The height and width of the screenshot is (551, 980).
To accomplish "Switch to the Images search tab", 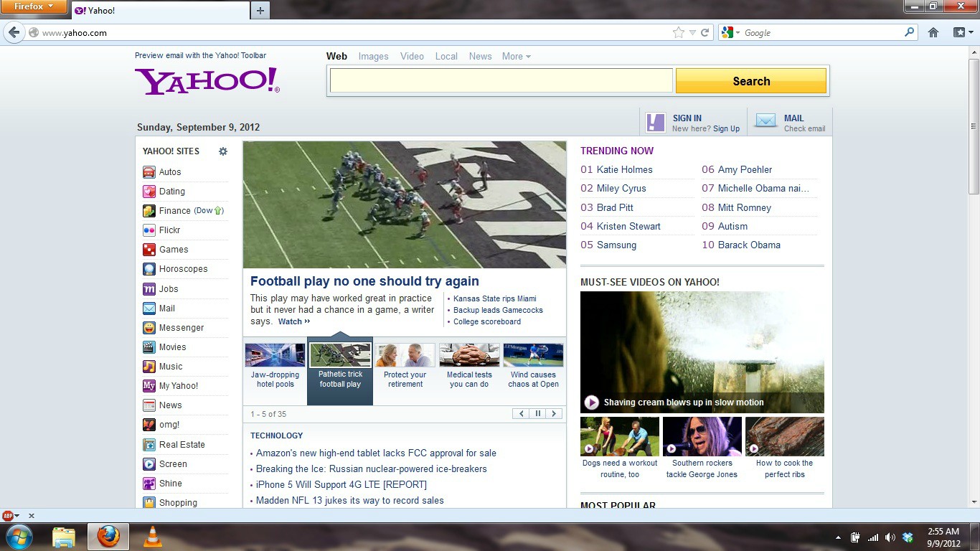I will coord(373,57).
